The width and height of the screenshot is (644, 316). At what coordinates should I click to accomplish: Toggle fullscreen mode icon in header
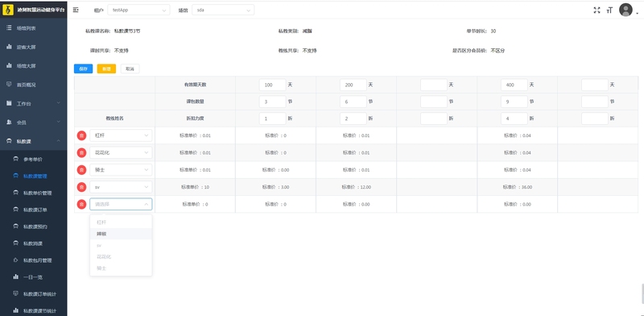[x=597, y=10]
